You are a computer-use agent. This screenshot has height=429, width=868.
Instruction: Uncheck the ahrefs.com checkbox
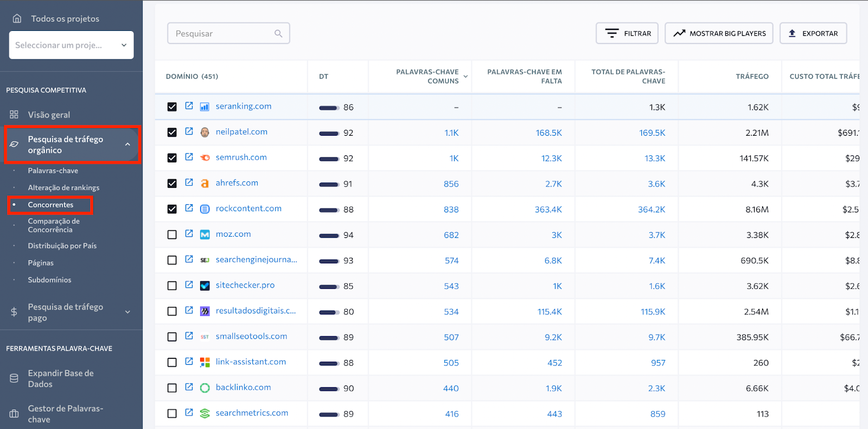pos(172,184)
